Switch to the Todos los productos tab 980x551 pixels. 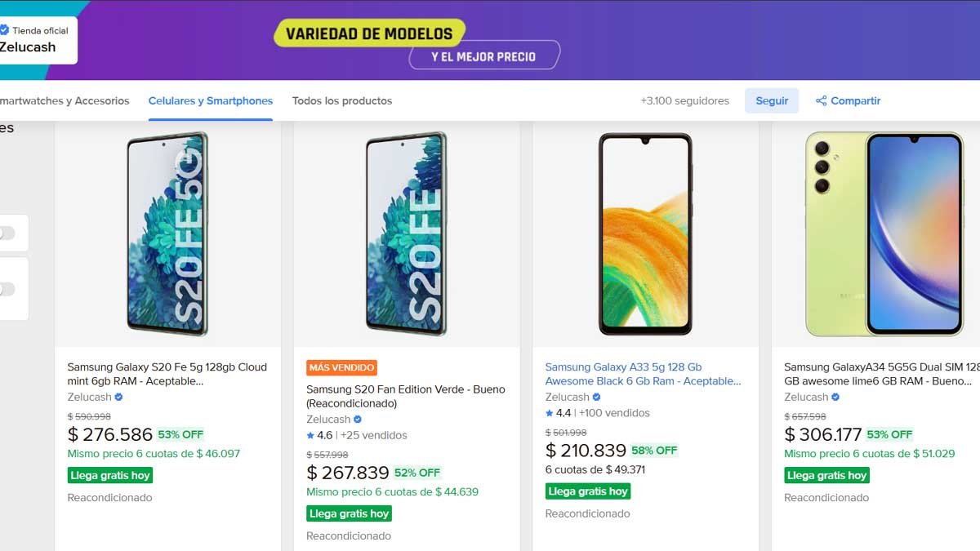point(341,100)
